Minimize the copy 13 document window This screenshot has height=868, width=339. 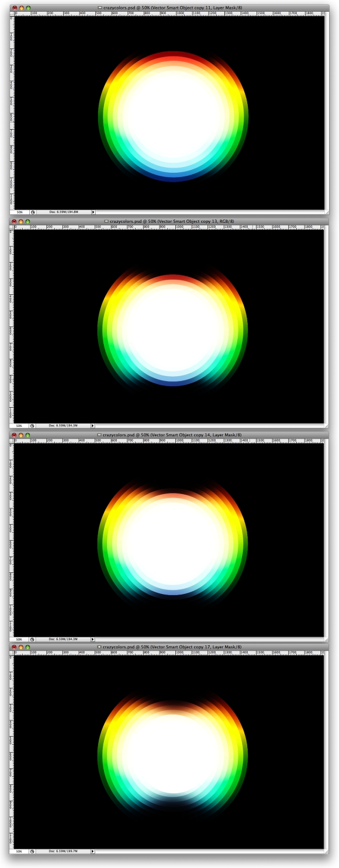21,221
